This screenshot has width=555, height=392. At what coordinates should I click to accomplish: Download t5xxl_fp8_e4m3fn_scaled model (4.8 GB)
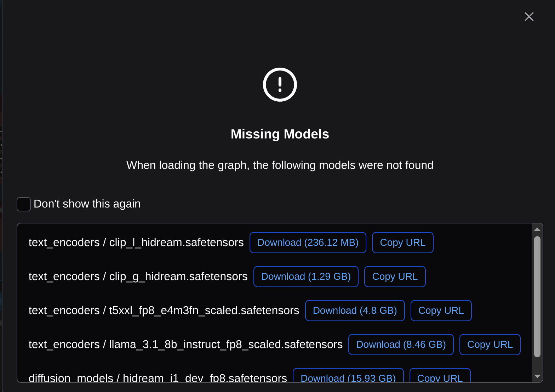click(x=355, y=311)
